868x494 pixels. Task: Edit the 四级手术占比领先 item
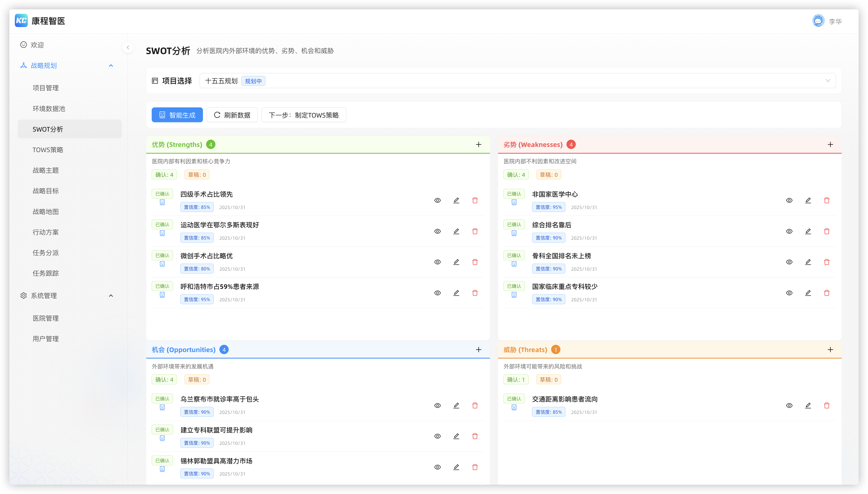(x=456, y=200)
